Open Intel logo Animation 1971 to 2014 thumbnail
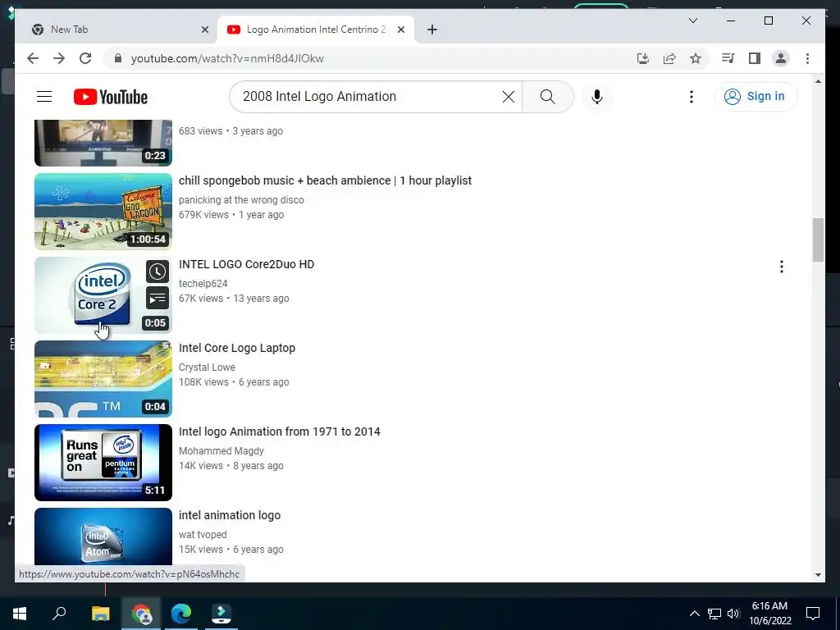 pyautogui.click(x=103, y=463)
